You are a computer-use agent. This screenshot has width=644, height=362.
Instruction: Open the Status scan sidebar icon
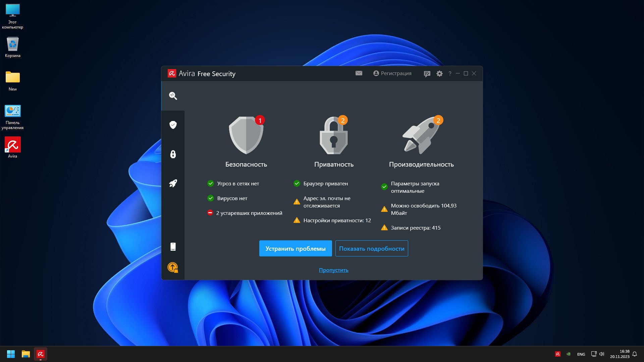click(173, 96)
